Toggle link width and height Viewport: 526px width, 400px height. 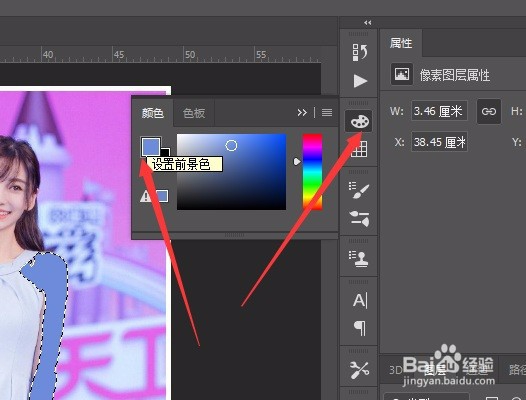[489, 111]
